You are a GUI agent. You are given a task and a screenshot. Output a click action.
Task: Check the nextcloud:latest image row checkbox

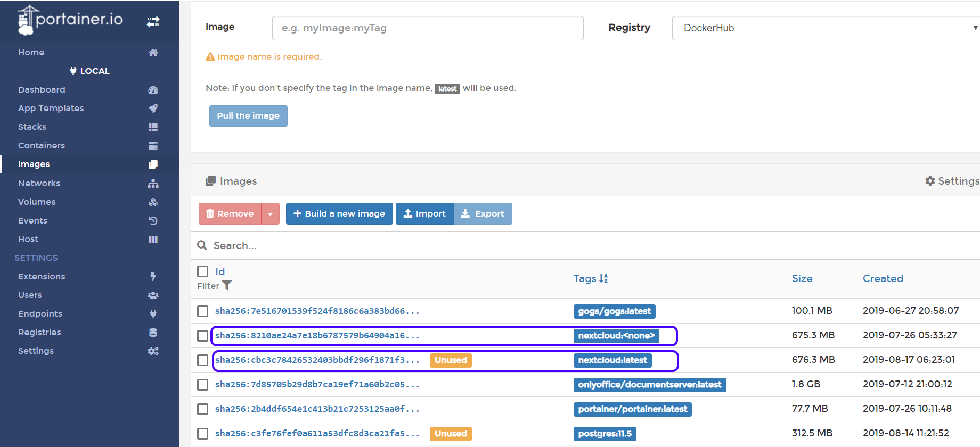[x=202, y=360]
